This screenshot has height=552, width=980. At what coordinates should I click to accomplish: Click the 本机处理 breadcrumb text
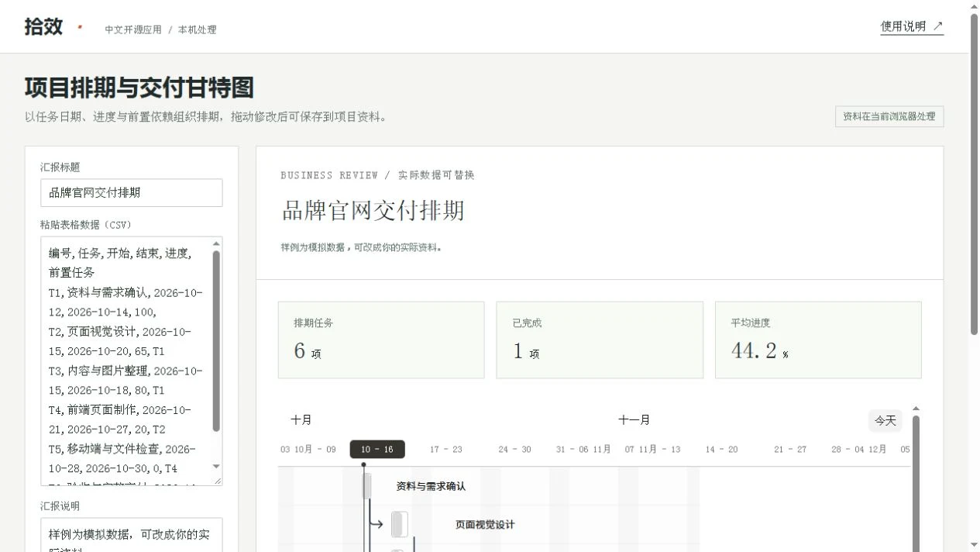198,29
